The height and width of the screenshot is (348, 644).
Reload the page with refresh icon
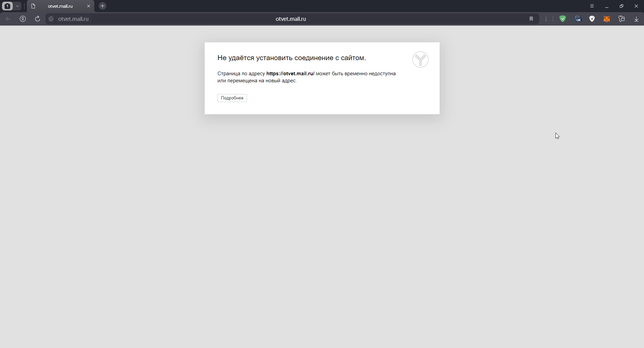tap(38, 19)
